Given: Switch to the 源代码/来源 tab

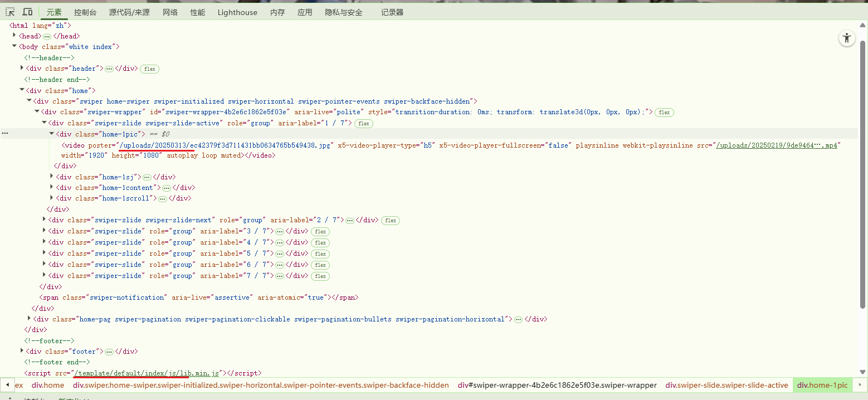Looking at the screenshot, I should click(x=129, y=12).
